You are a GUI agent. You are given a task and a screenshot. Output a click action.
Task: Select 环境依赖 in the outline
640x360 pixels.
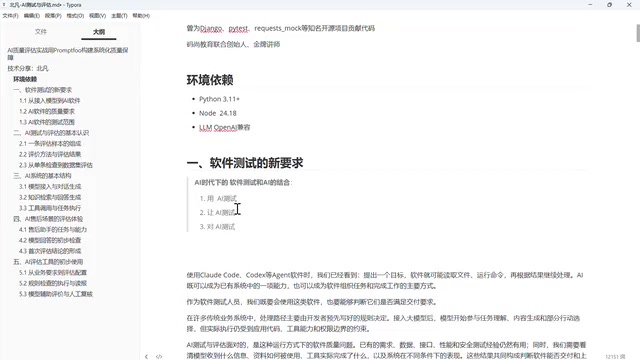point(25,79)
